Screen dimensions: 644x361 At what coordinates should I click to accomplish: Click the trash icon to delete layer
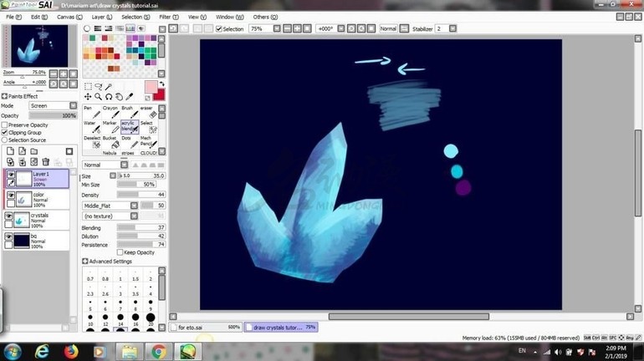click(46, 162)
